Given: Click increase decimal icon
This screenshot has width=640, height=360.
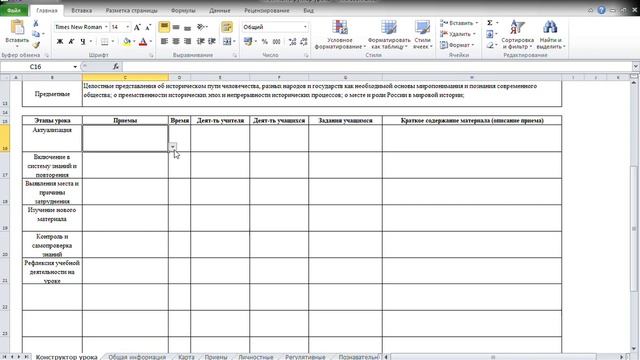Looking at the screenshot, I should [292, 41].
